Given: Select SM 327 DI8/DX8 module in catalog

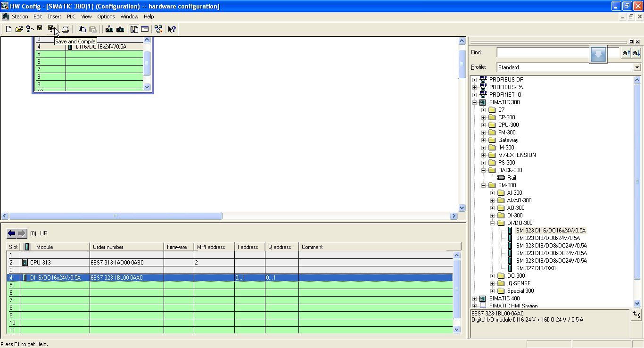Looking at the screenshot, I should 536,268.
